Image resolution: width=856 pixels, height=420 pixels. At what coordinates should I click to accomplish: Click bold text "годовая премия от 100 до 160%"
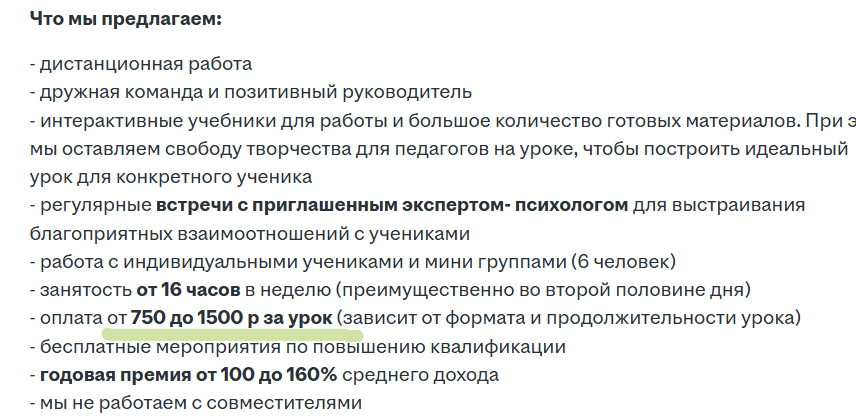(188, 375)
